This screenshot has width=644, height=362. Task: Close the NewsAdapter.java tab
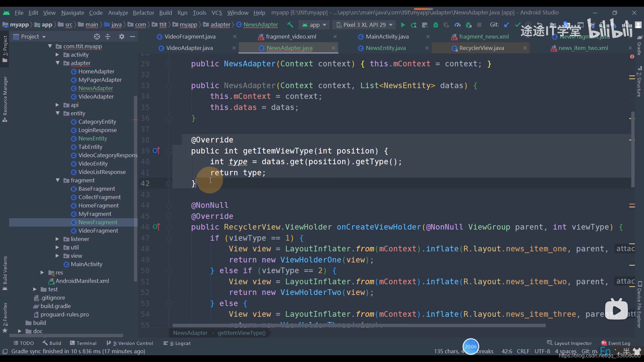[x=333, y=48]
